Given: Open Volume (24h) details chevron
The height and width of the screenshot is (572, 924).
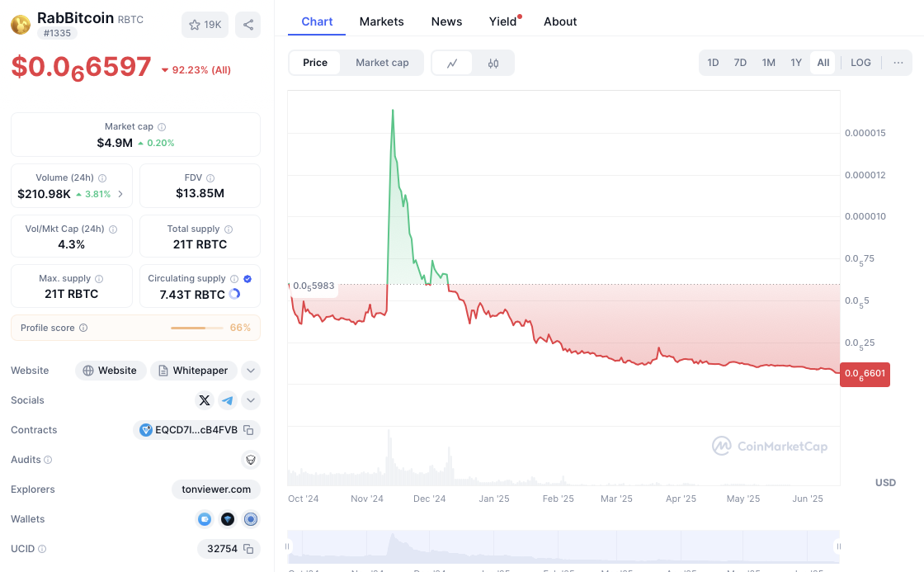Looking at the screenshot, I should tap(120, 194).
